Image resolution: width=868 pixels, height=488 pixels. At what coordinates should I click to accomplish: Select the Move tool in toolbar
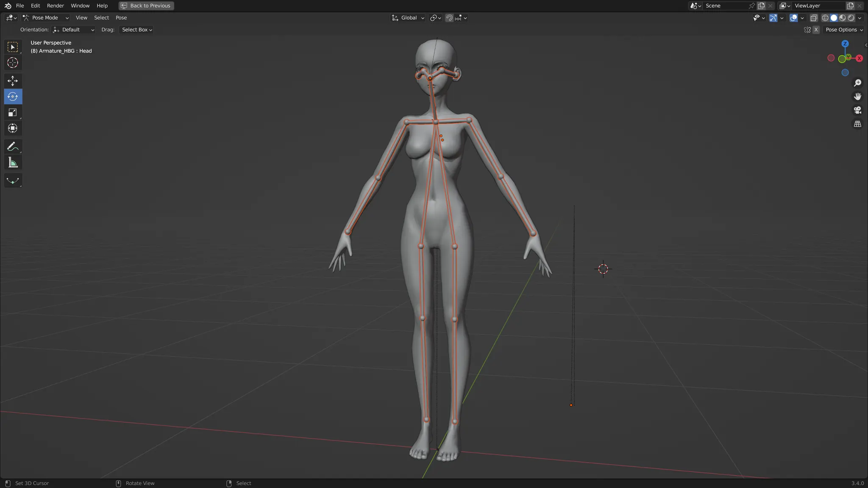click(x=13, y=80)
